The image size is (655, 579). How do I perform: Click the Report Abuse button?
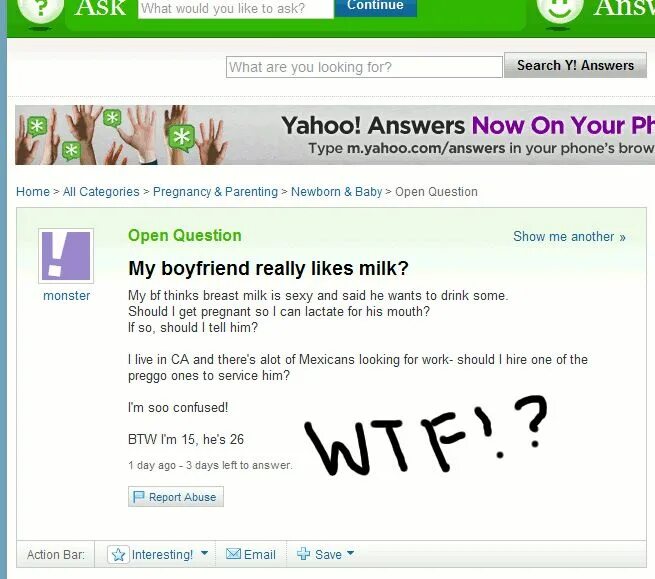(176, 497)
